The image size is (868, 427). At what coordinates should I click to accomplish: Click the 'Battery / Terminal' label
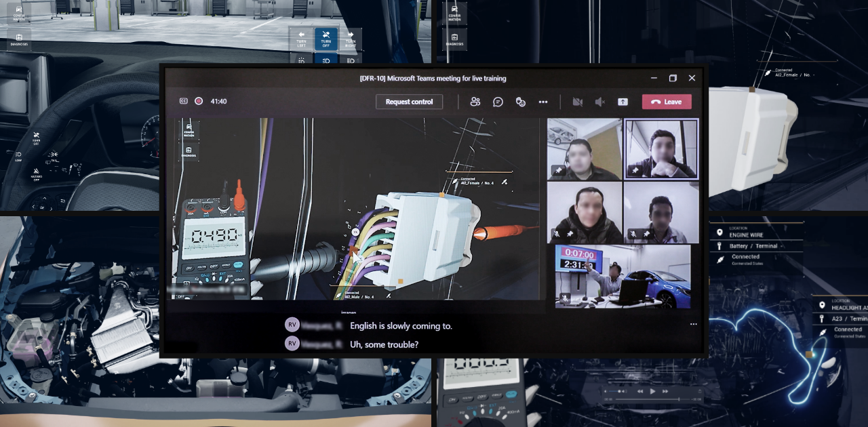(753, 246)
